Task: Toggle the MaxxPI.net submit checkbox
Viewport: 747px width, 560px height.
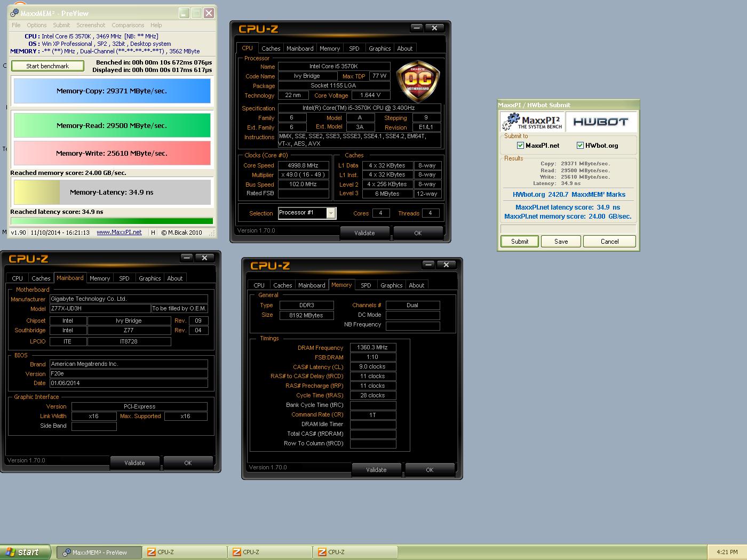Action: click(x=520, y=146)
